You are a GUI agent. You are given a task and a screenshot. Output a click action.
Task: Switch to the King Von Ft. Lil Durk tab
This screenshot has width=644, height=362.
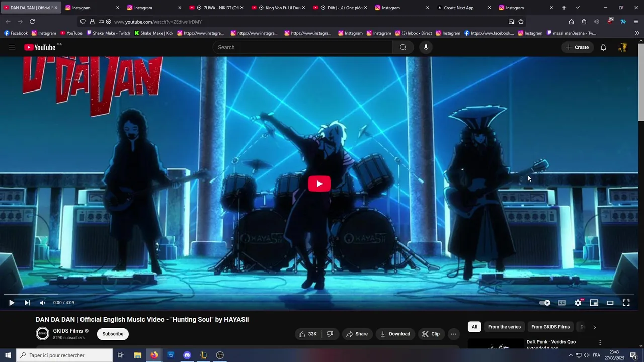(278, 8)
